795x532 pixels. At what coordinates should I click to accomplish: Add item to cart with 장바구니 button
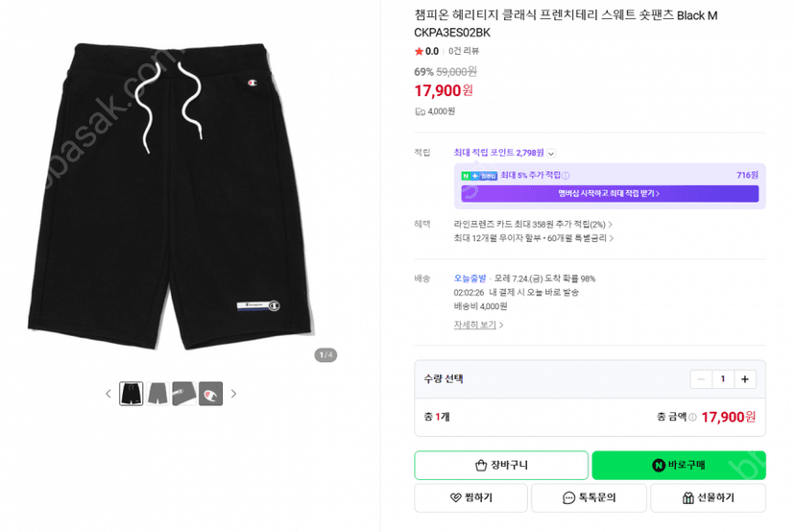(501, 465)
